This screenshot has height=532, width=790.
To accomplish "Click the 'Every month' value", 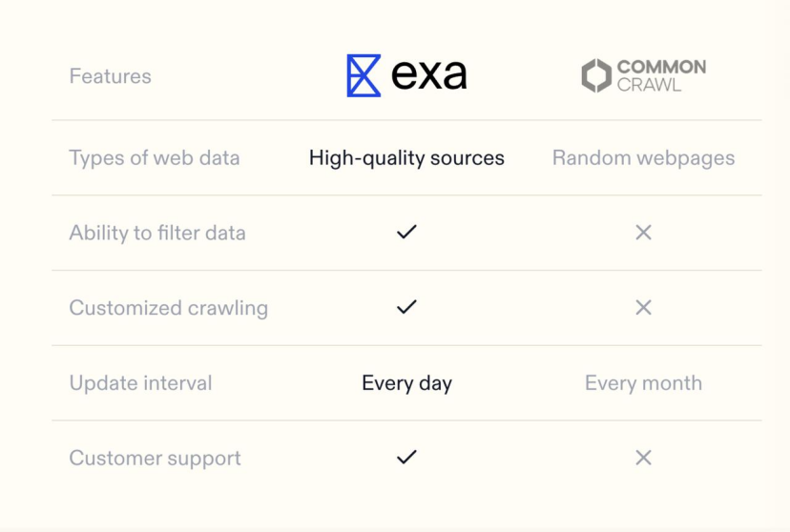I will pos(643,383).
